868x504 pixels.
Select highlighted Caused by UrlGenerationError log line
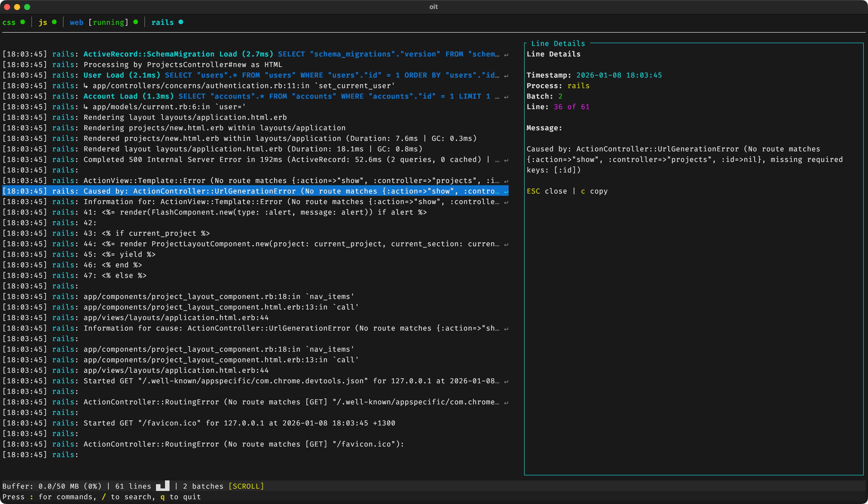[255, 191]
